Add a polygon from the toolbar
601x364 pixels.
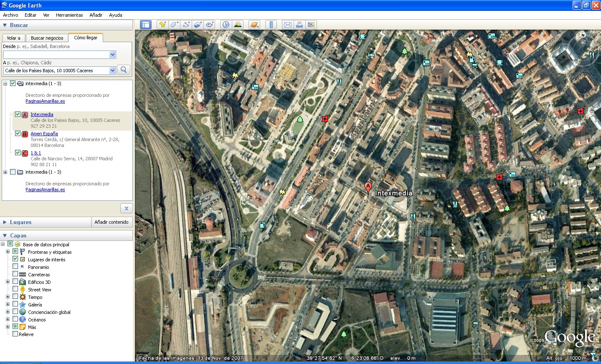coord(174,25)
